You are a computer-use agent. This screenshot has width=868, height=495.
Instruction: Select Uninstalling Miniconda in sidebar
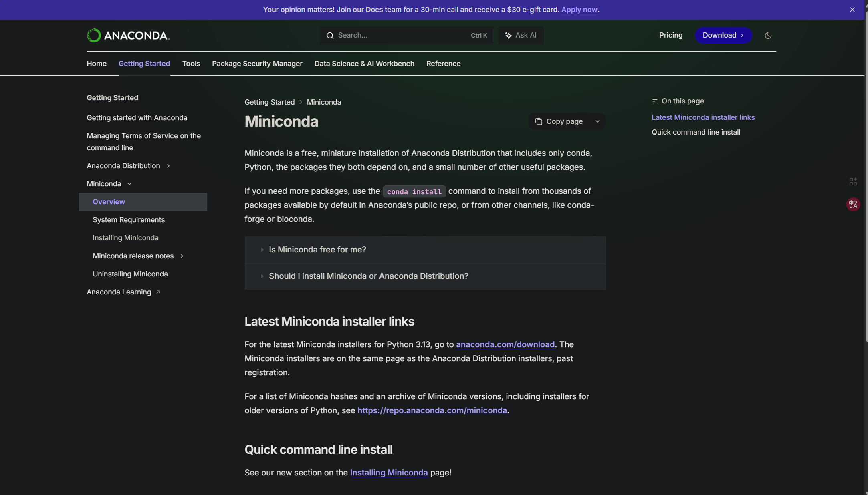tap(130, 274)
